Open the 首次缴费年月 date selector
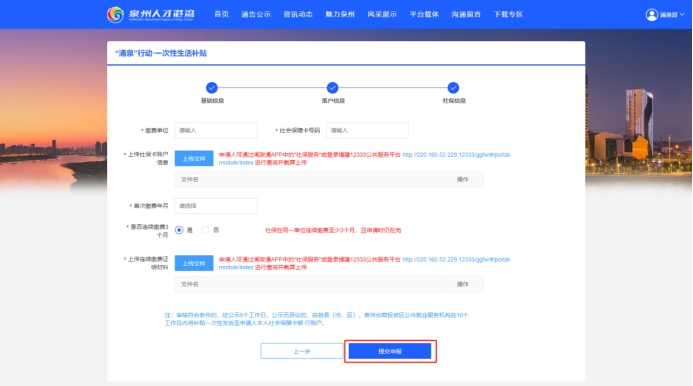 [x=216, y=206]
